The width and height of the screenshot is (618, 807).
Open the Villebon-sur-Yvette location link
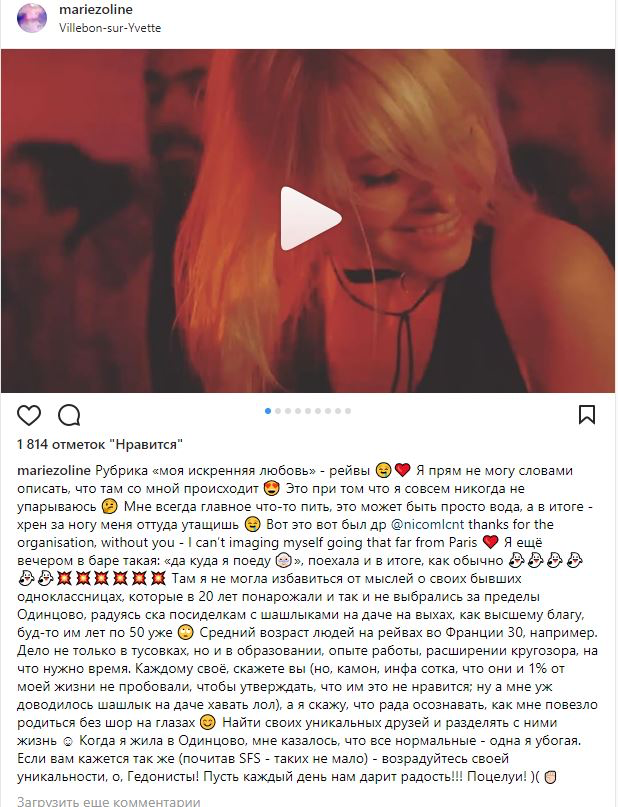[110, 28]
